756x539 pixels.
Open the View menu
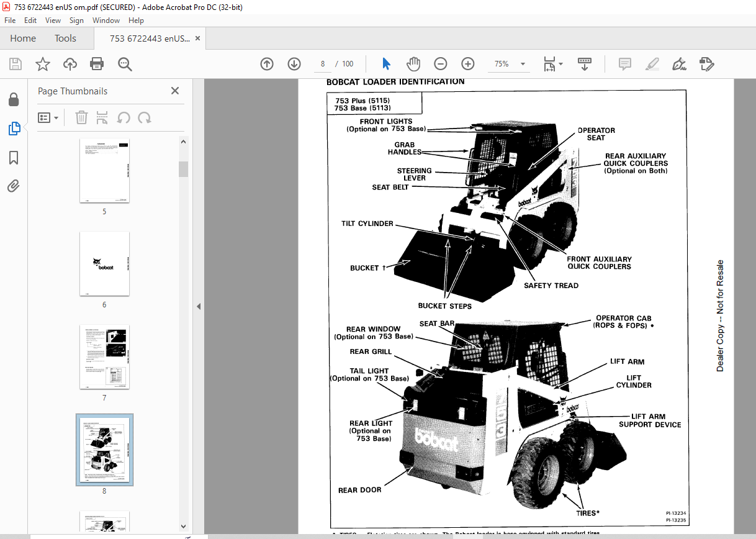(53, 20)
